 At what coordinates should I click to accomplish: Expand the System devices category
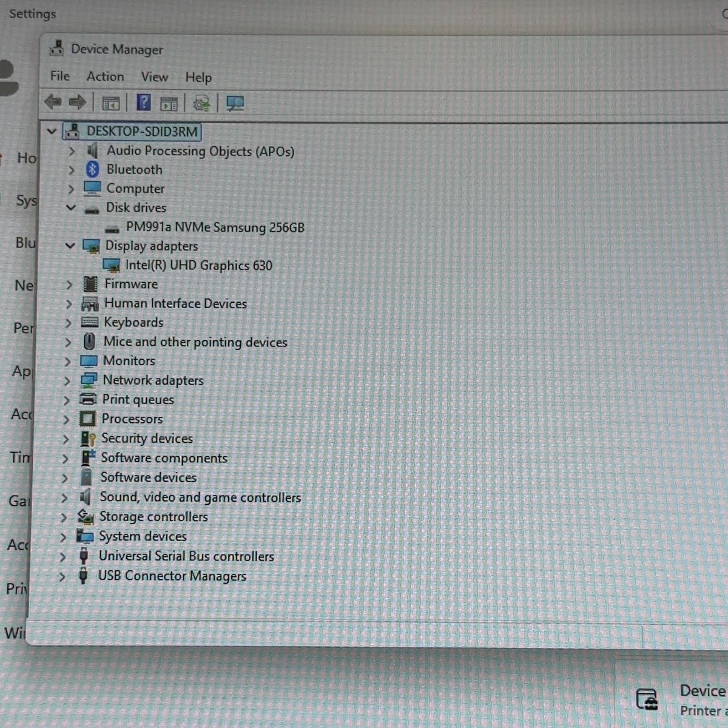click(63, 538)
